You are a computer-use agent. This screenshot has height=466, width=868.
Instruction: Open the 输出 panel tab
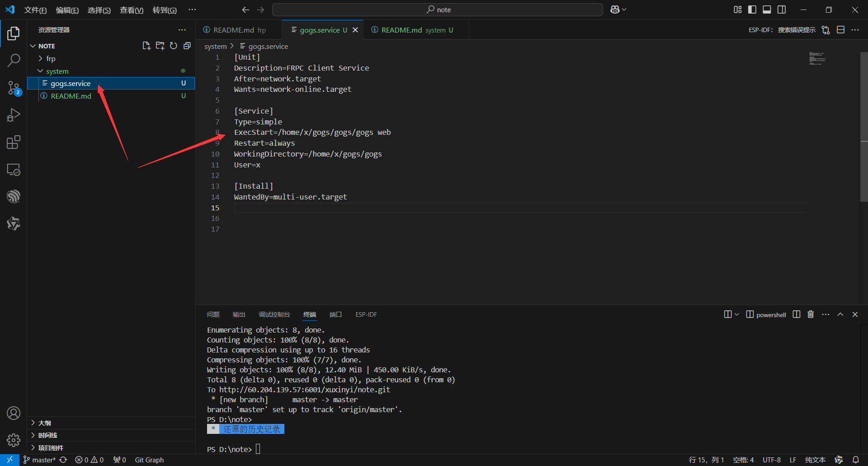[239, 314]
